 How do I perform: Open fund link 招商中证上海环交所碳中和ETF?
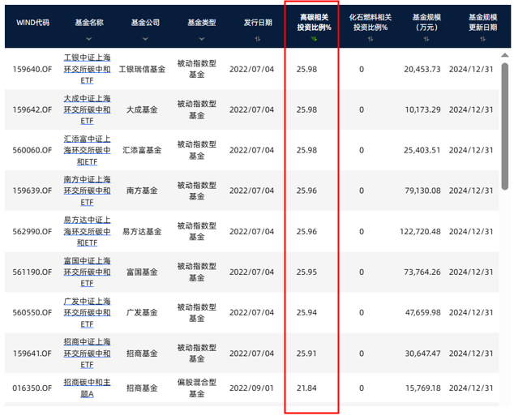click(87, 354)
